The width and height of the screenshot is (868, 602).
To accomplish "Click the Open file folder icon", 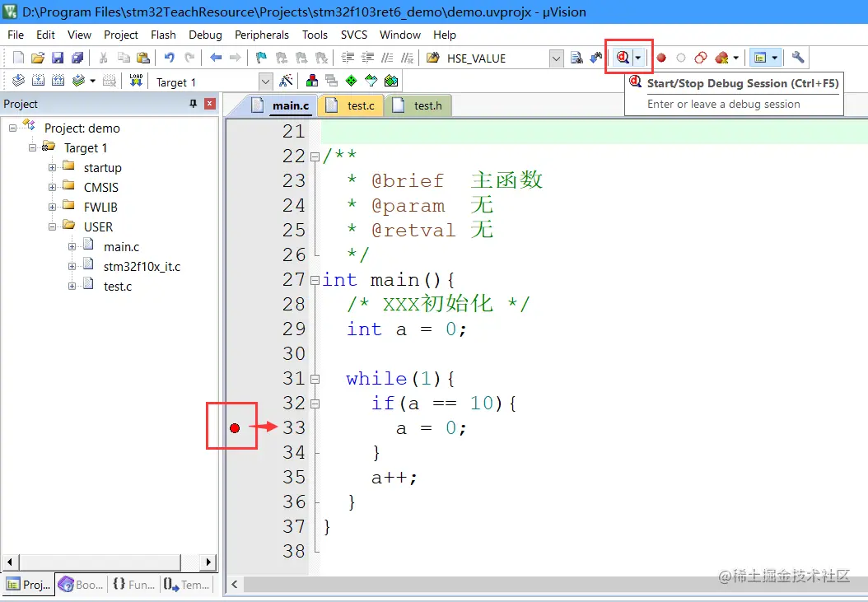I will click(x=38, y=58).
